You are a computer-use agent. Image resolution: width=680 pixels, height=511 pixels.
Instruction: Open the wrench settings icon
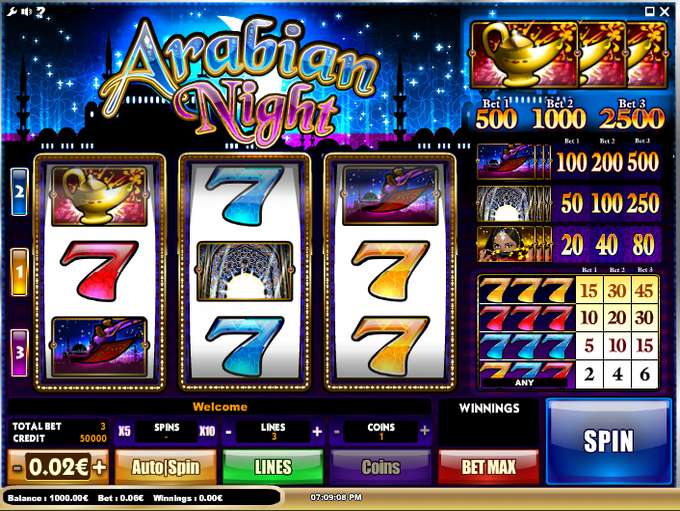click(11, 12)
